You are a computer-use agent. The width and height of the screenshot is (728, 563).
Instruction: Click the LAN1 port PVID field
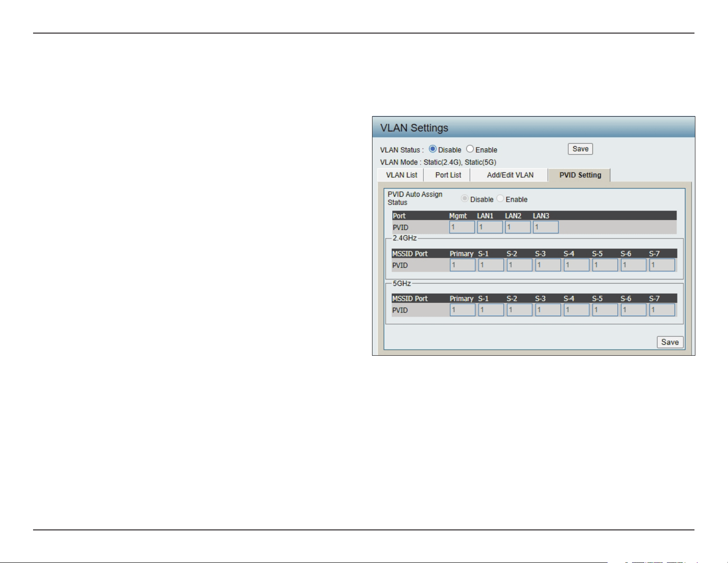pyautogui.click(x=490, y=227)
